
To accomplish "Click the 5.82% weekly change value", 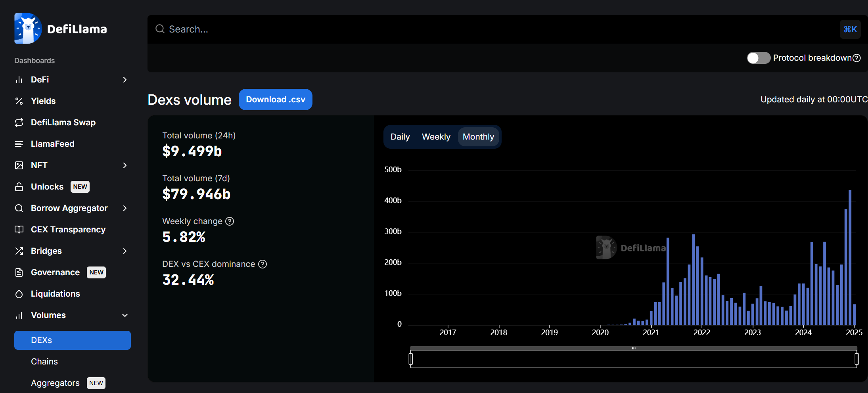I will pos(184,237).
